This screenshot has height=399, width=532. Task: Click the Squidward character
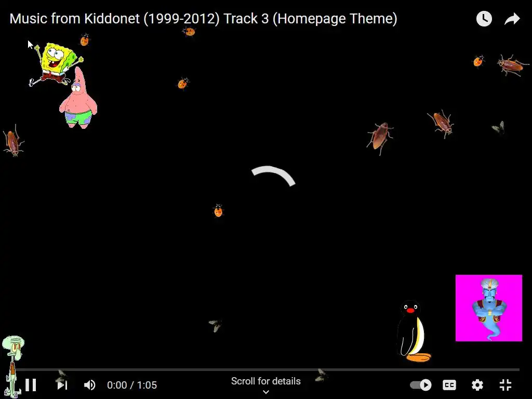(12, 366)
